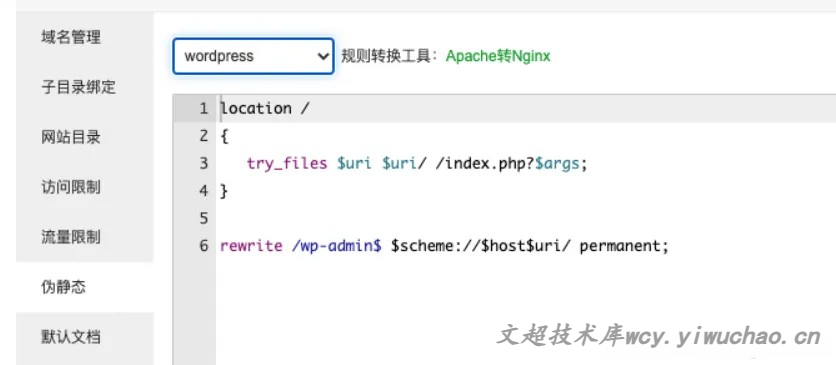The height and width of the screenshot is (365, 836).
Task: Select line number 5 in the gutter
Action: pos(204,218)
